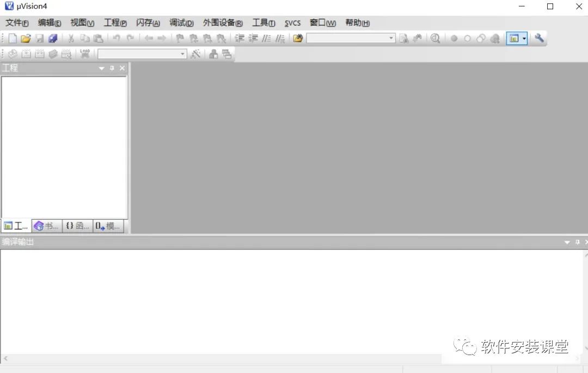Click the build output horizontal scrollbar
This screenshot has height=373, width=588.
pos(291,358)
